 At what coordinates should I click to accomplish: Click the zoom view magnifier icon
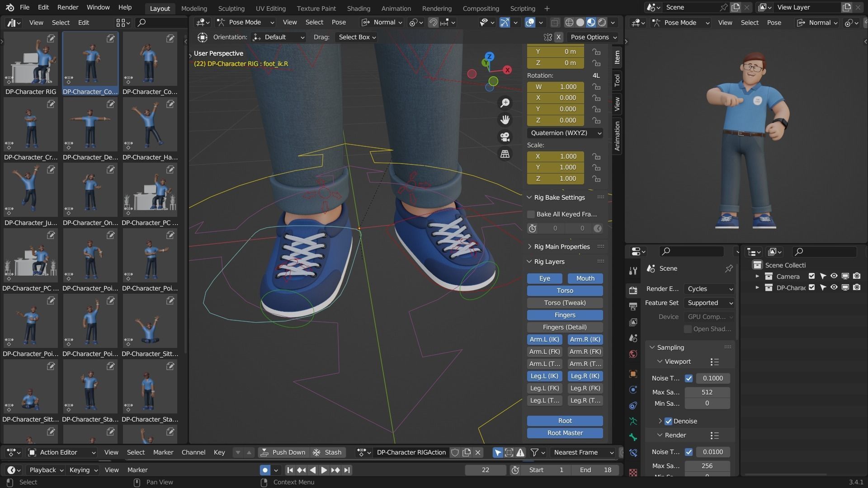tap(505, 103)
